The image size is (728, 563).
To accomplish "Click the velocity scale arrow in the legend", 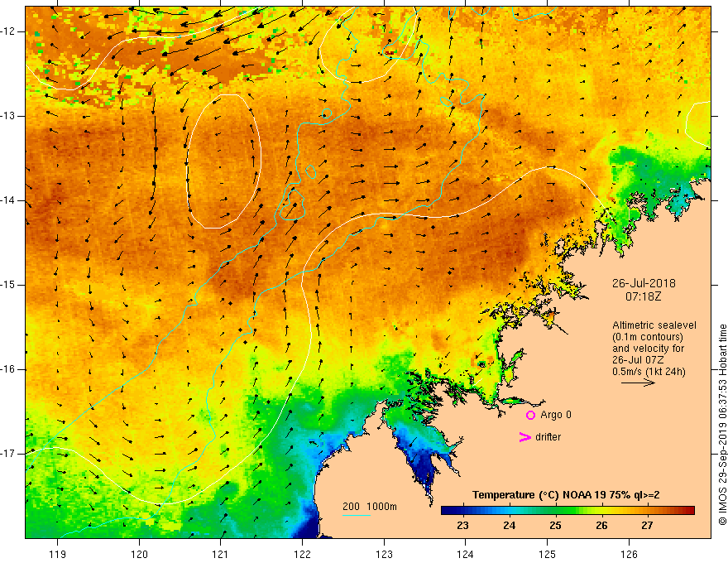I will 638,383.
